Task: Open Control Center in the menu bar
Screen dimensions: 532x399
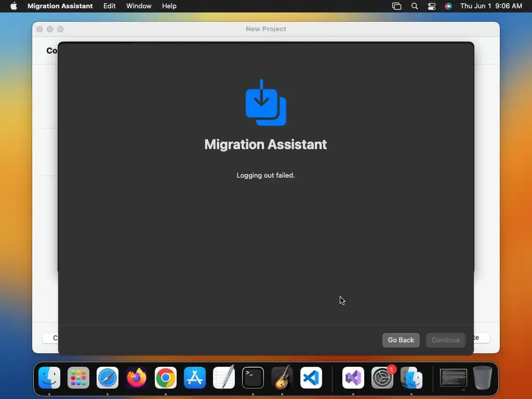Action: 432,6
